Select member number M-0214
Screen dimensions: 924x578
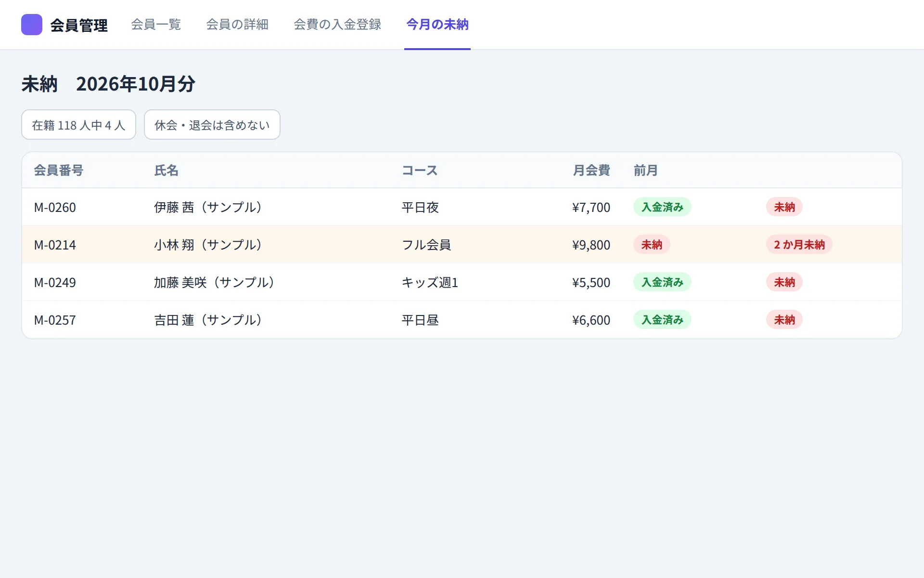tap(55, 245)
